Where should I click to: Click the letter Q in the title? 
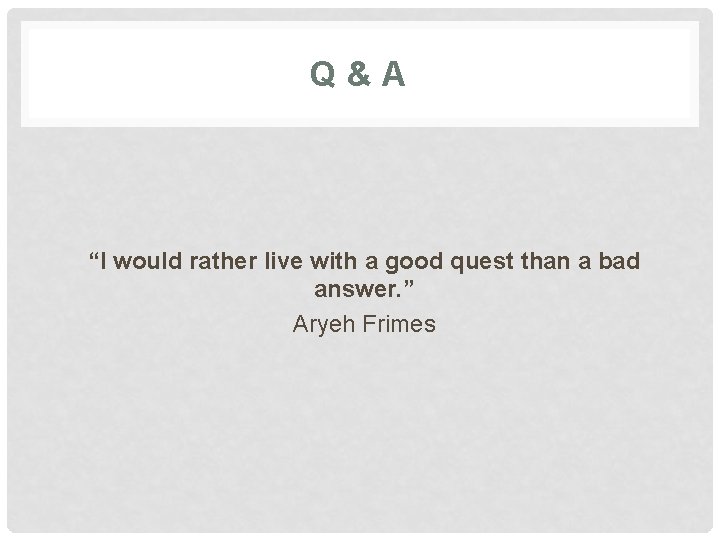[324, 73]
